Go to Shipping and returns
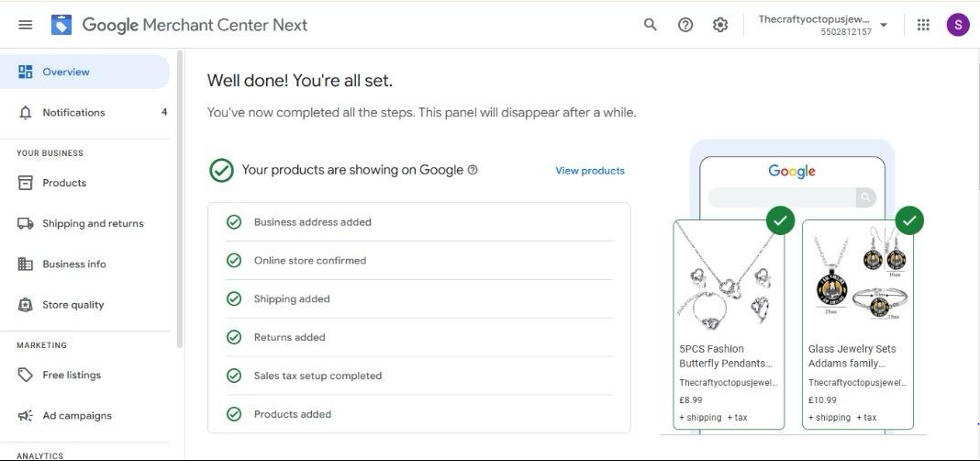Viewport: 980px width, 461px height. [92, 224]
